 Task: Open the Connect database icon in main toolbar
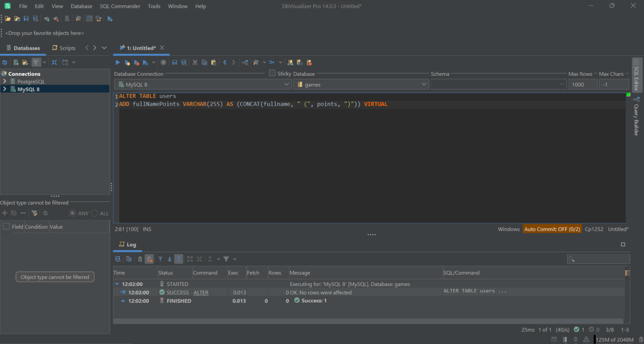click(47, 18)
